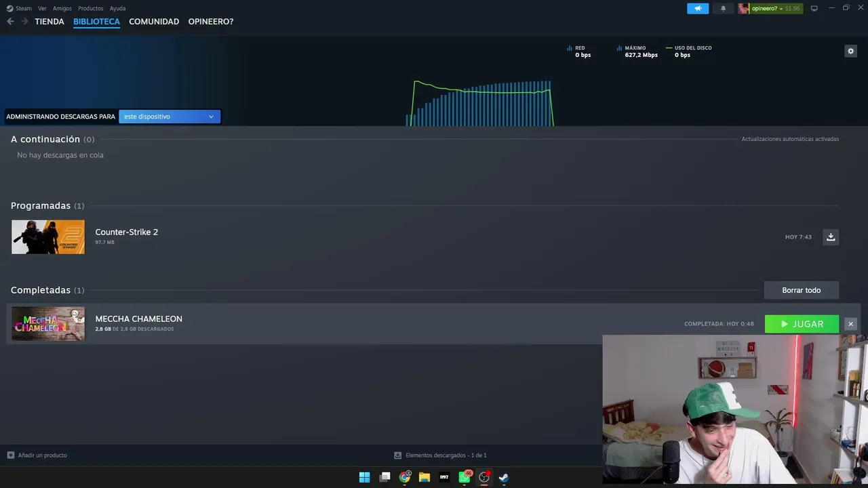868x488 pixels.
Task: Click 'Actualizaciones automáticas activadas' text
Action: coord(790,139)
